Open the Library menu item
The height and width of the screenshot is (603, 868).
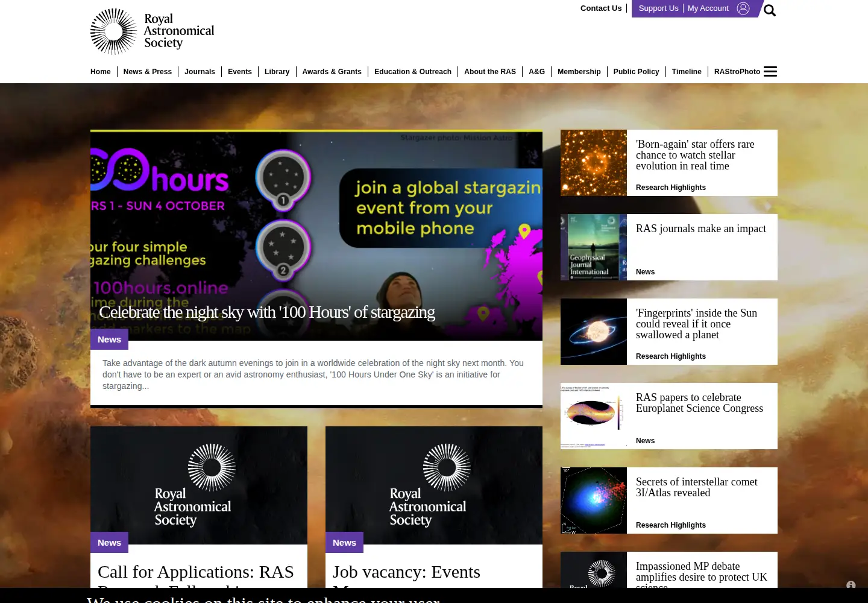(x=277, y=72)
